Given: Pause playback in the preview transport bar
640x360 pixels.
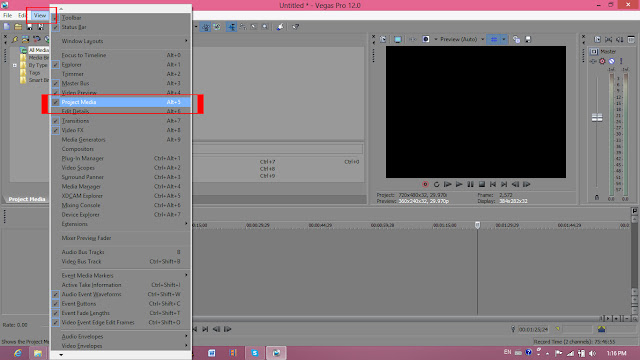Looking at the screenshot, I should [x=470, y=184].
